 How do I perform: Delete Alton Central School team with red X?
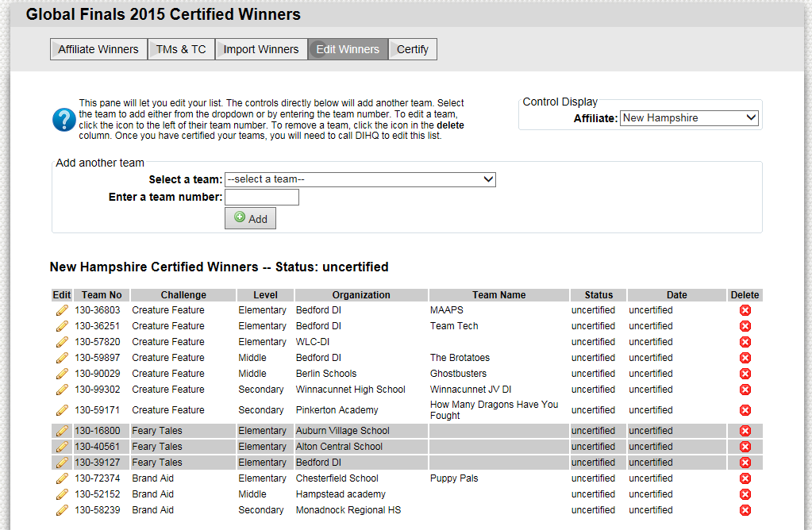(745, 447)
